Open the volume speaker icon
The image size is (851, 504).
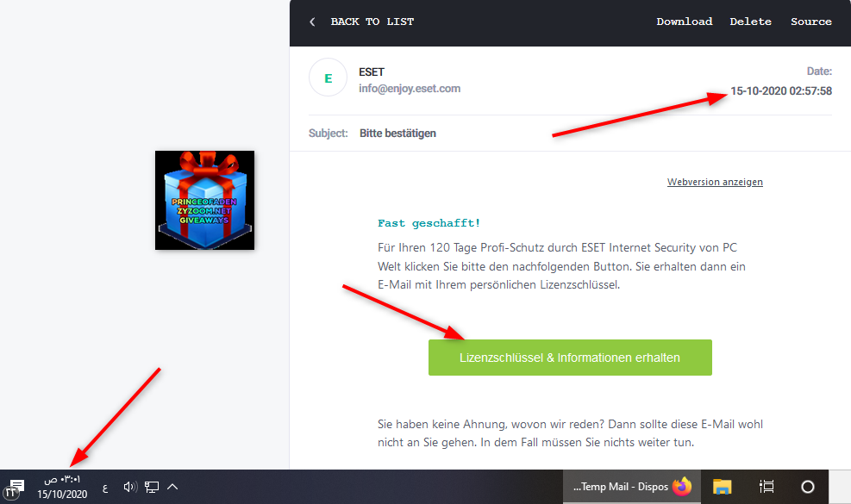tap(129, 487)
